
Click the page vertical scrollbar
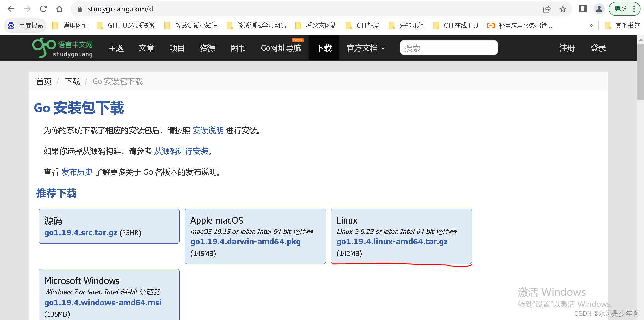(x=640, y=72)
